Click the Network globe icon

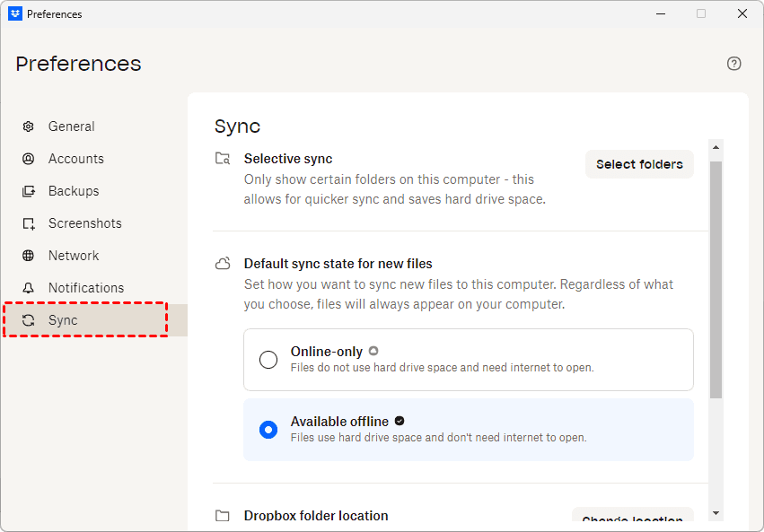[29, 256]
